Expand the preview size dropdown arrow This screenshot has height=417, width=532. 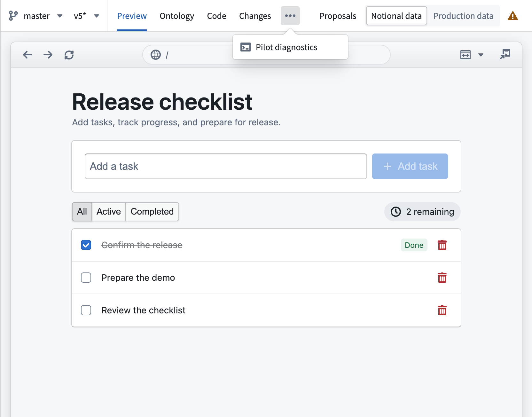click(481, 55)
